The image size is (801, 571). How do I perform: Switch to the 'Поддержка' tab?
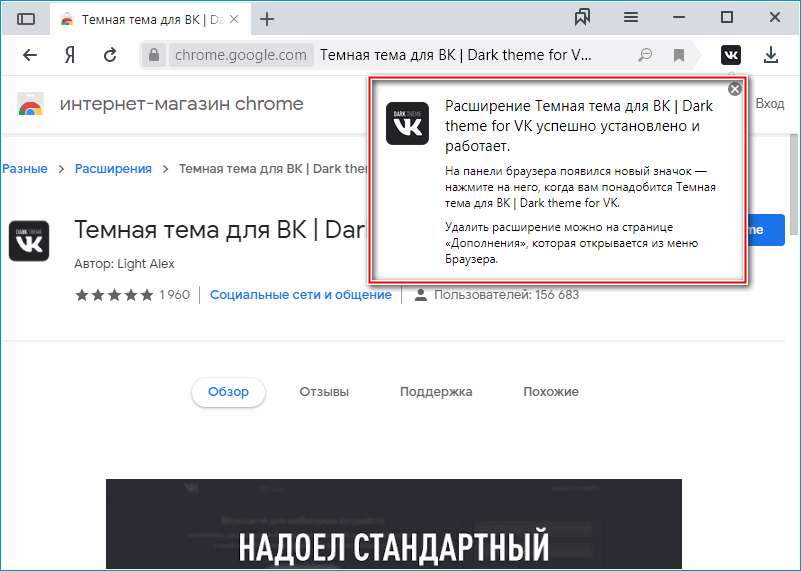[436, 392]
